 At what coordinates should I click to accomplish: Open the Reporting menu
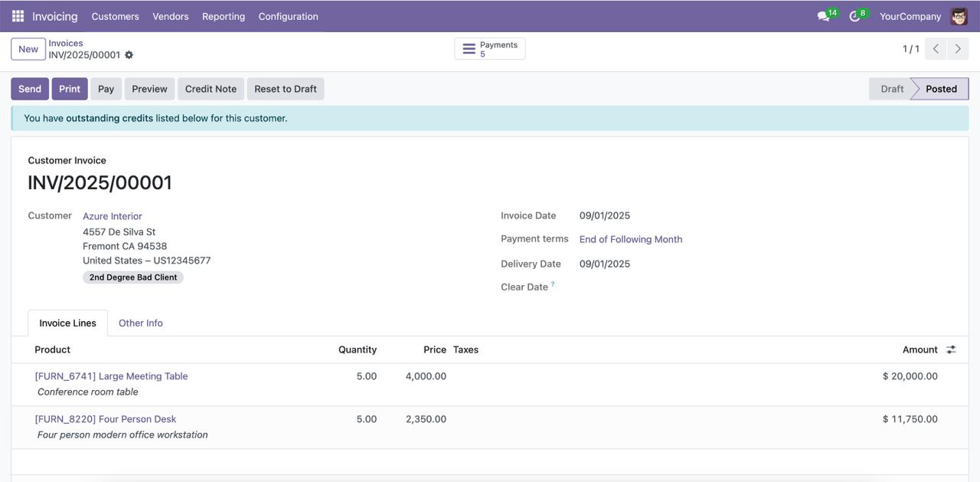[224, 16]
